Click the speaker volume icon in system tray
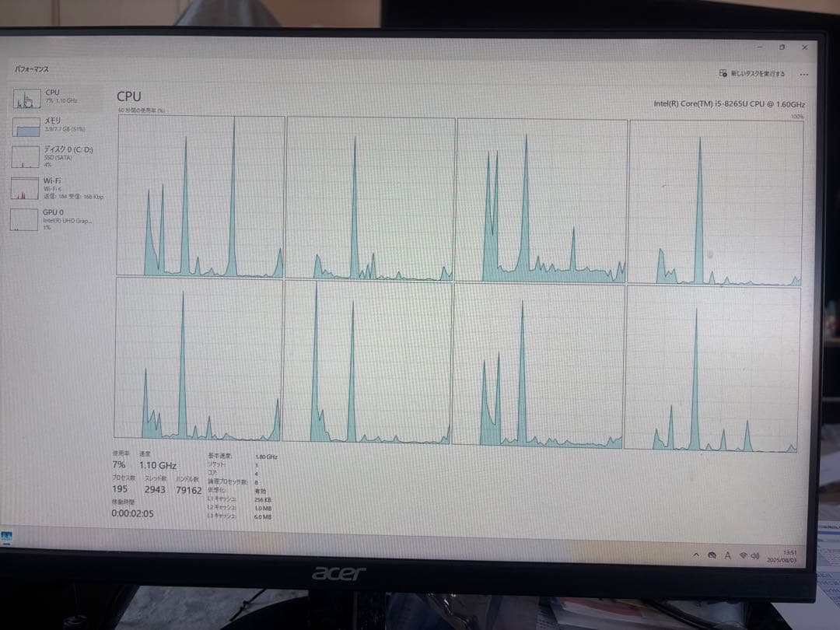The width and height of the screenshot is (840, 630). click(756, 555)
